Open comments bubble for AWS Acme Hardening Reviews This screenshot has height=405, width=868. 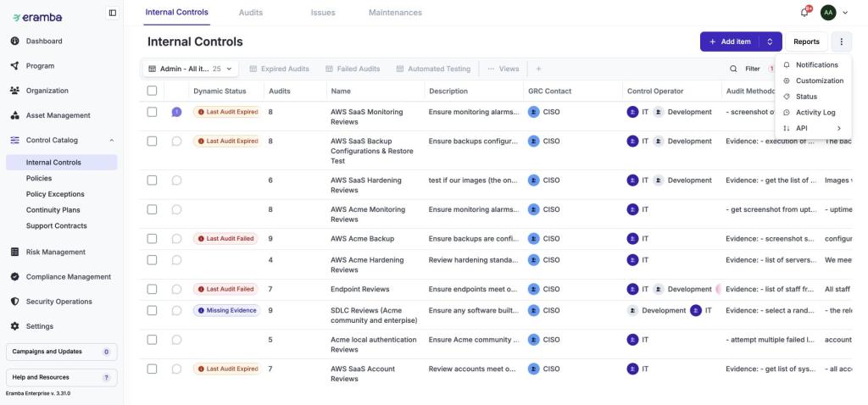pos(176,259)
